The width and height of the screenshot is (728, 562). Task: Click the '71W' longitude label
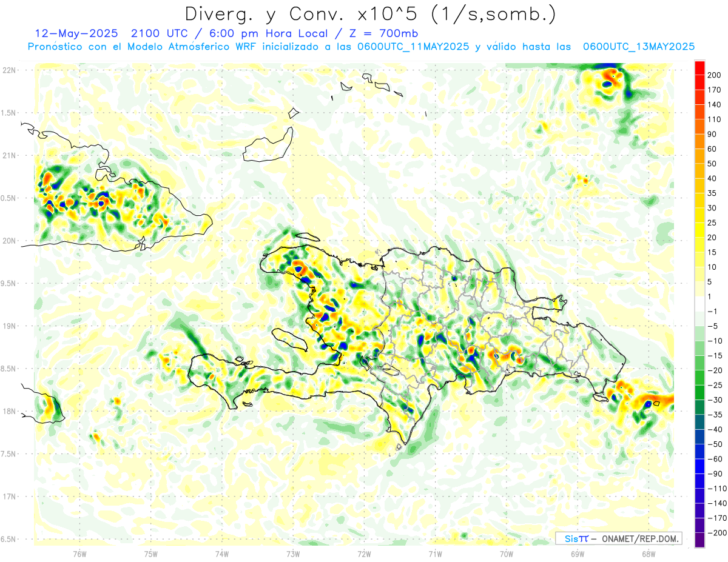(x=435, y=554)
